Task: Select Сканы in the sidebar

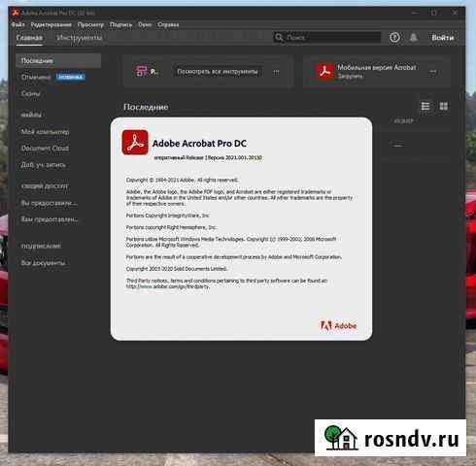Action: [x=31, y=93]
